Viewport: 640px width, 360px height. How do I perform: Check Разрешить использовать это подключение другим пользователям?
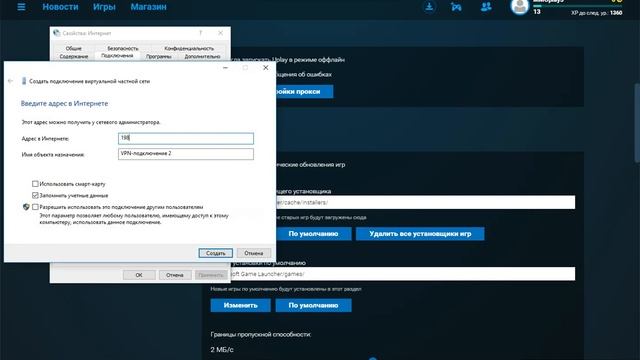pos(35,207)
